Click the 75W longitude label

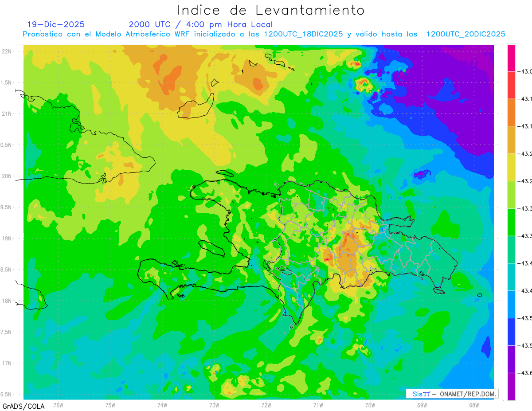110,405
